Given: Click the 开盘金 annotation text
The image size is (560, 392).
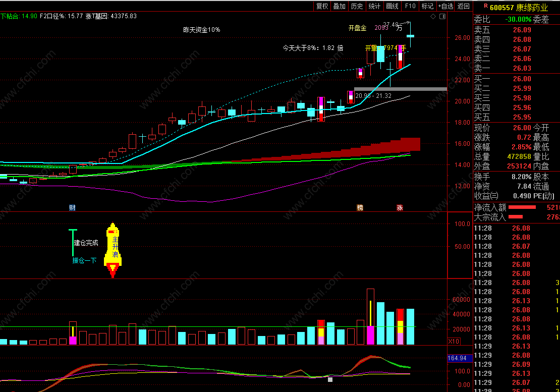Looking at the screenshot, I should click(x=358, y=28).
